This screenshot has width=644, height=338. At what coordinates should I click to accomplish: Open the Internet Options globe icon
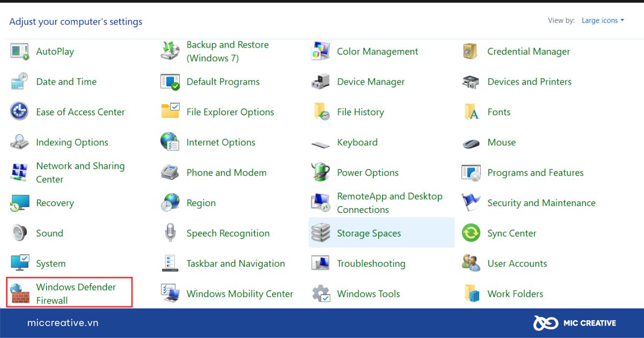[170, 142]
